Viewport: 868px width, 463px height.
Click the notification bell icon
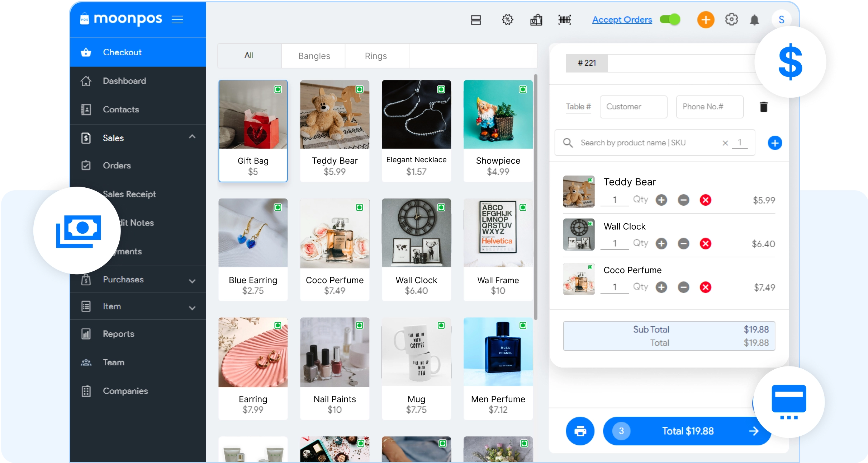coord(754,20)
